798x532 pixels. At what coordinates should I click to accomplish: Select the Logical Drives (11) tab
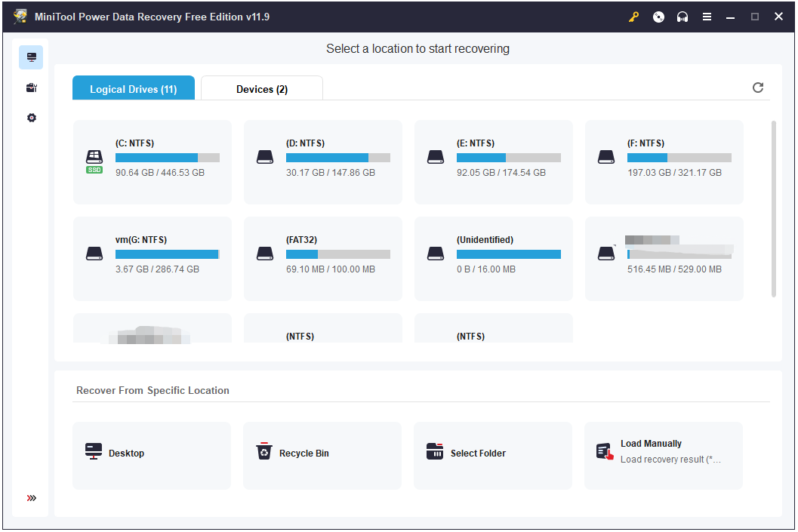pyautogui.click(x=133, y=89)
